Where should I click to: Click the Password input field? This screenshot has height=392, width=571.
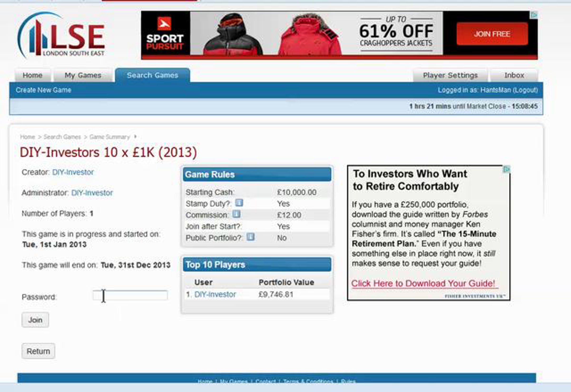point(130,295)
